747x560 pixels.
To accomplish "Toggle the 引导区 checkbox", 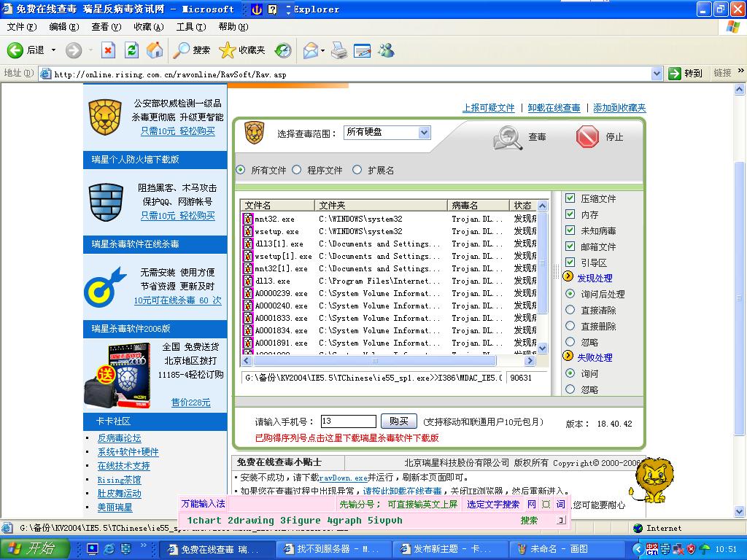I will coord(570,262).
